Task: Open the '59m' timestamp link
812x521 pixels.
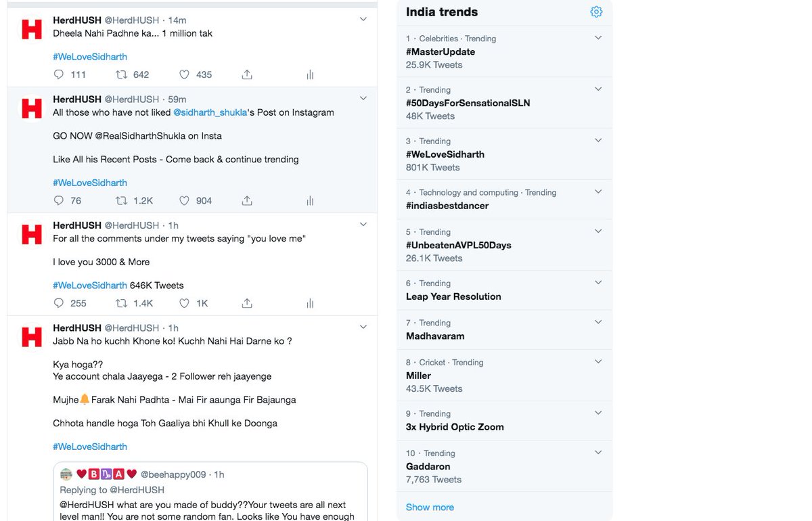Action: (177, 99)
